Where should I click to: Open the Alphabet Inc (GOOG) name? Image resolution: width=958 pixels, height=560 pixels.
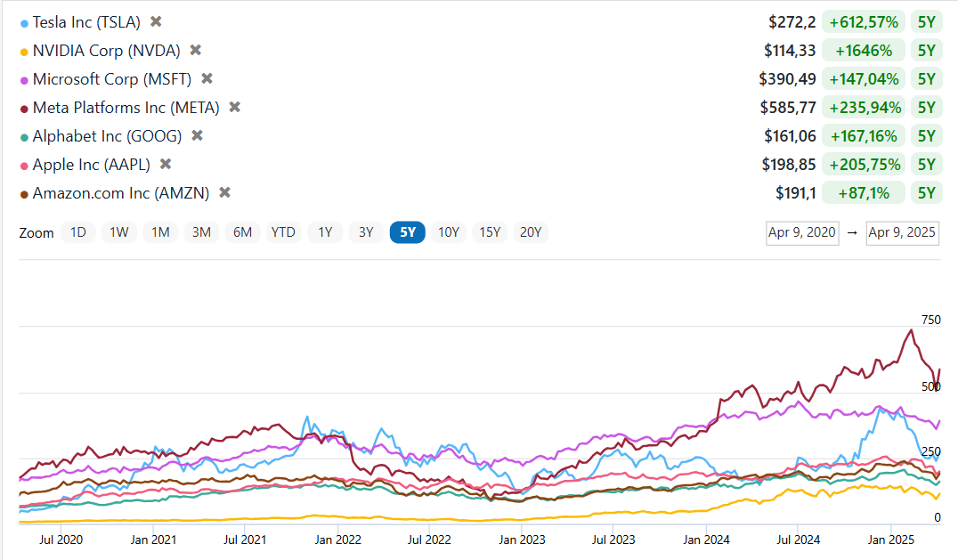point(108,135)
